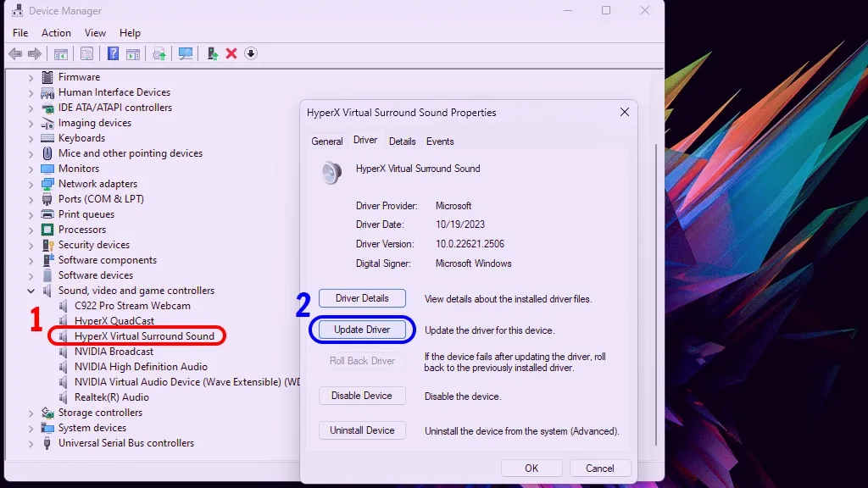
Task: Click the Ports (COM & LPT) category icon
Action: click(47, 199)
